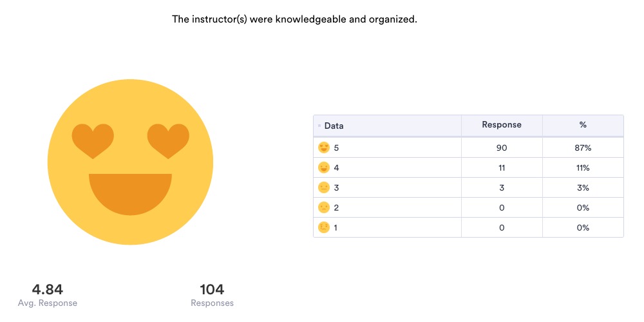
Task: Select the 87% percentage cell
Action: pyautogui.click(x=583, y=148)
